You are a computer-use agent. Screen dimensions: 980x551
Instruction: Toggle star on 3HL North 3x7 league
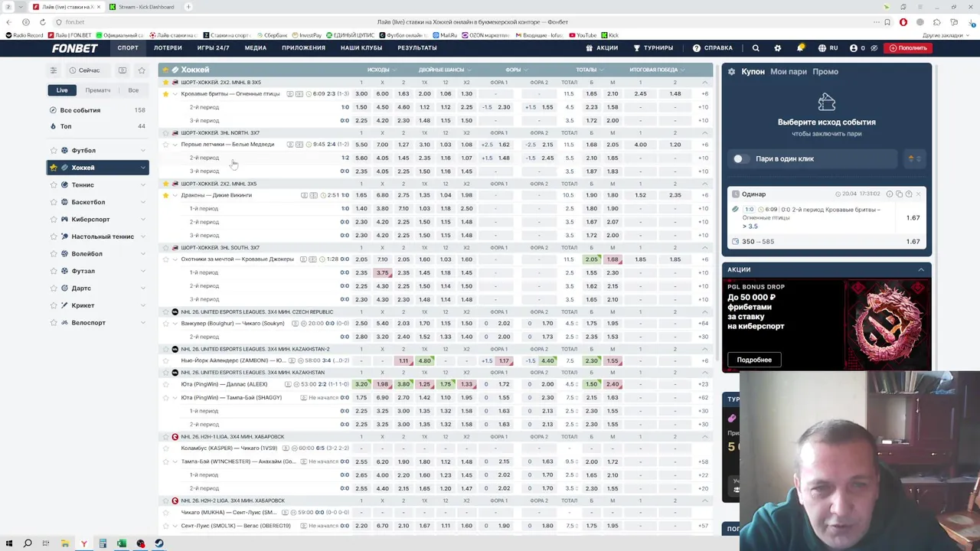[165, 133]
